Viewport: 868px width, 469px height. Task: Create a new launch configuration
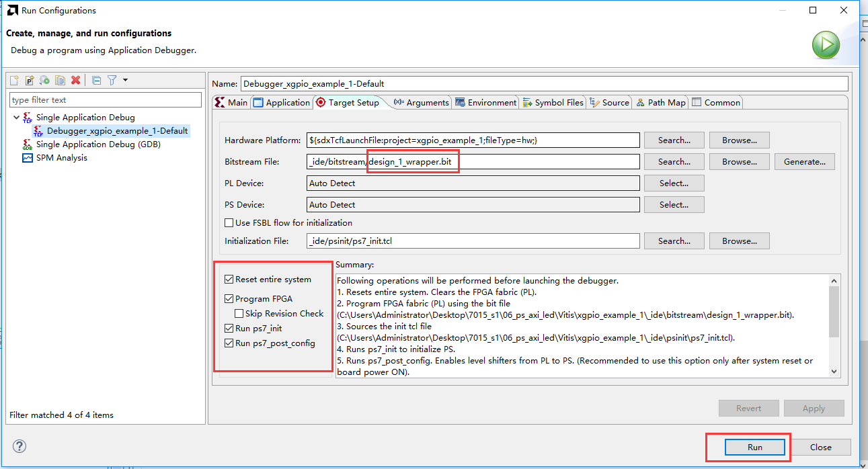(x=14, y=80)
